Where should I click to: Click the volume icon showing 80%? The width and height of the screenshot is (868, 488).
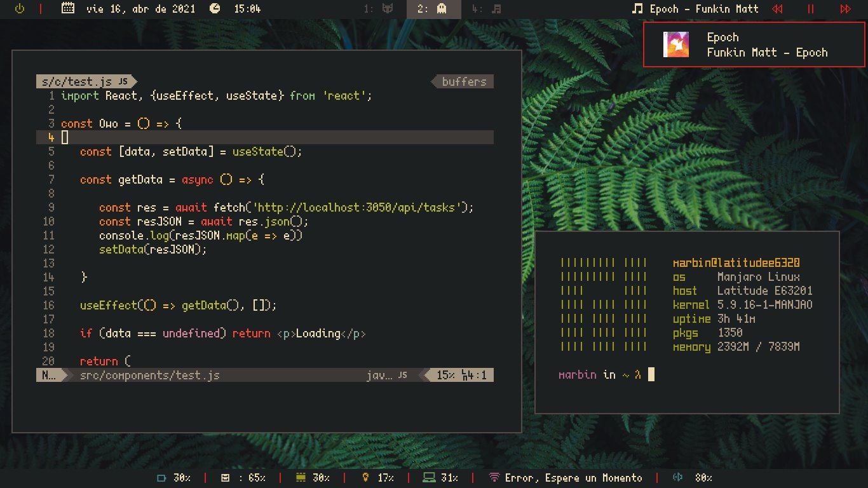[x=677, y=478]
